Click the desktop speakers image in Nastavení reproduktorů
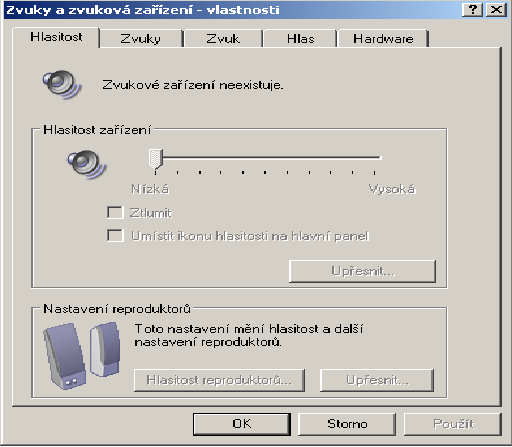This screenshot has width=512, height=447. pyautogui.click(x=82, y=355)
